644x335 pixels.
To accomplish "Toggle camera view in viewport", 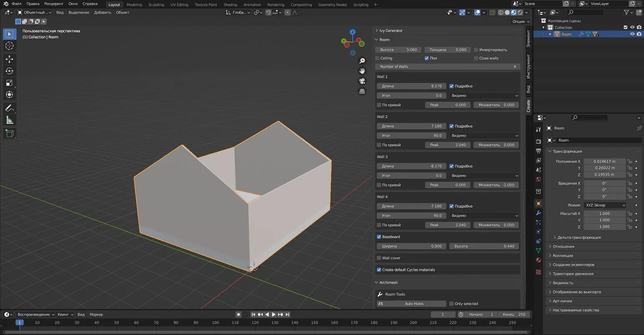I will [362, 81].
